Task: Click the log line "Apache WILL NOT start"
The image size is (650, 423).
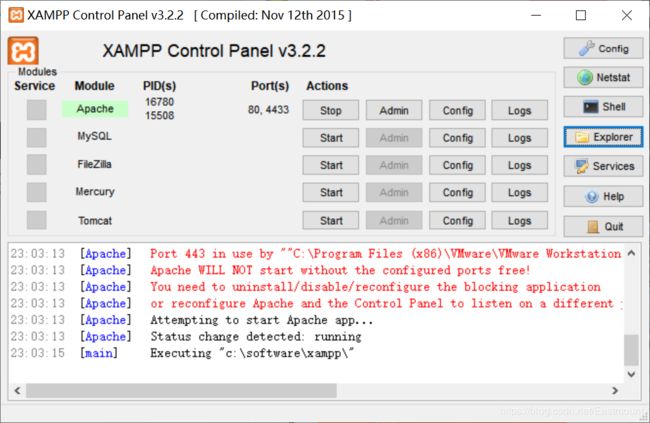Action: pos(340,270)
